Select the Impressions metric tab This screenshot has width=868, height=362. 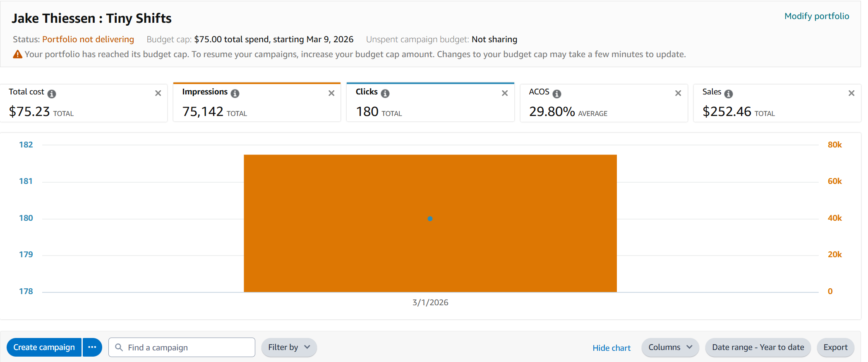coord(257,102)
